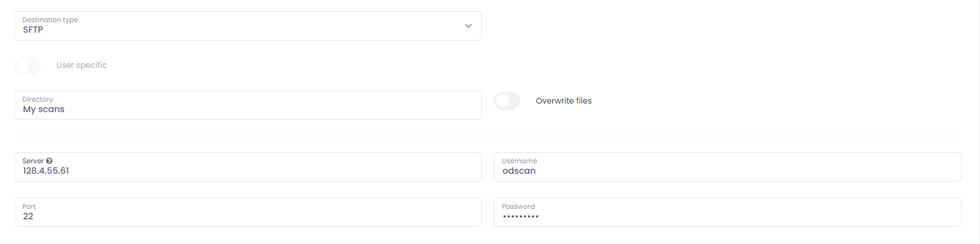980x244 pixels.
Task: Turn on the Overwrite files toggle
Action: click(507, 101)
